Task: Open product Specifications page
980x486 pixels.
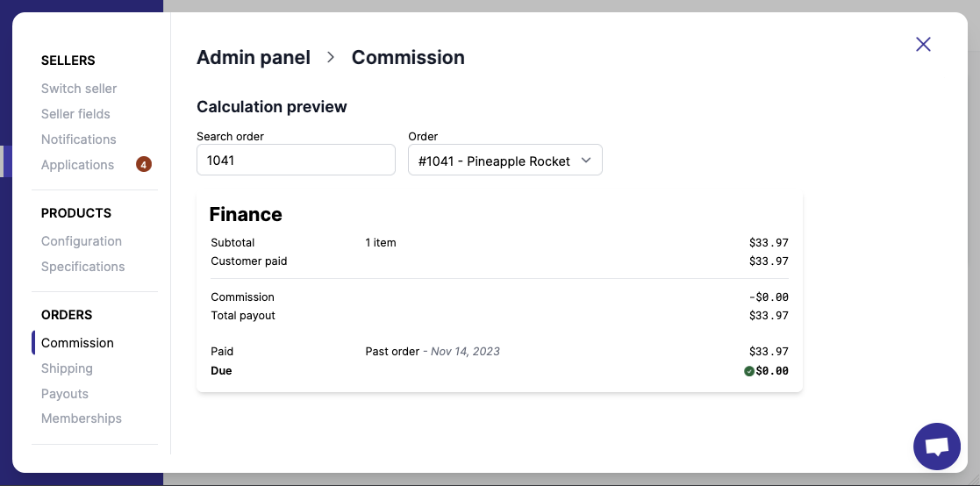Action: (x=83, y=267)
